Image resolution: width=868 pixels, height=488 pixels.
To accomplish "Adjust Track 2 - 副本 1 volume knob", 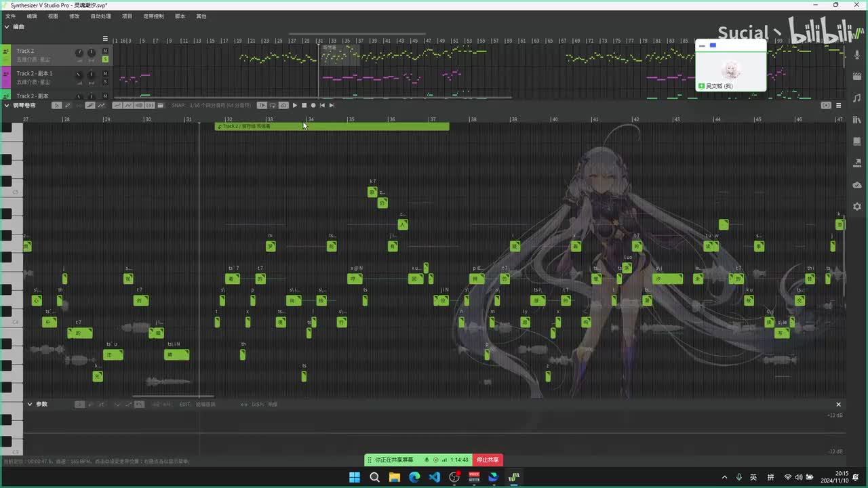I will point(79,75).
